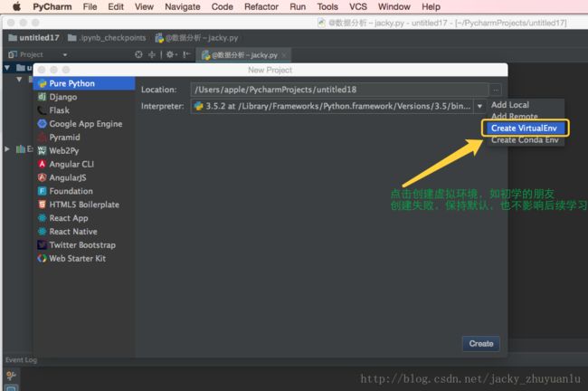Open the Project view selector dropdown
This screenshot has height=391, width=588.
click(x=65, y=55)
